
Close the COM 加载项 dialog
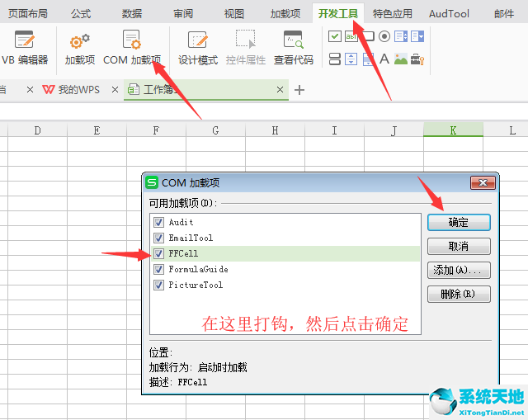click(480, 182)
